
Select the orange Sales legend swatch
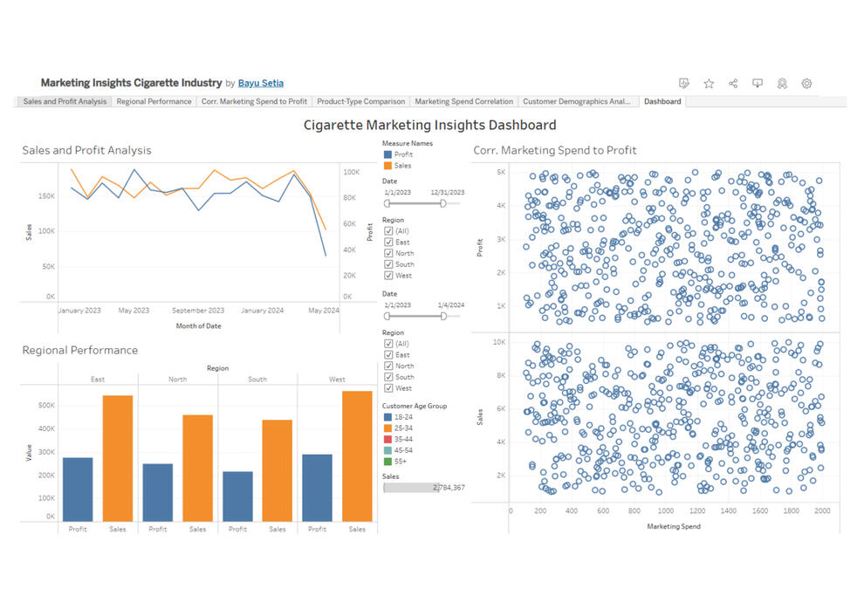click(x=387, y=166)
